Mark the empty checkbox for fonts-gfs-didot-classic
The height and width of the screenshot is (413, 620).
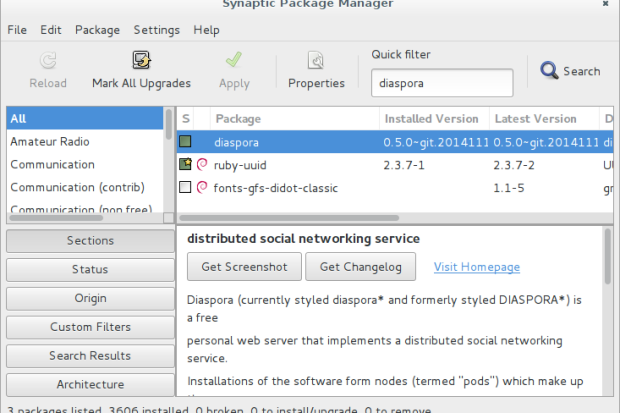(185, 187)
